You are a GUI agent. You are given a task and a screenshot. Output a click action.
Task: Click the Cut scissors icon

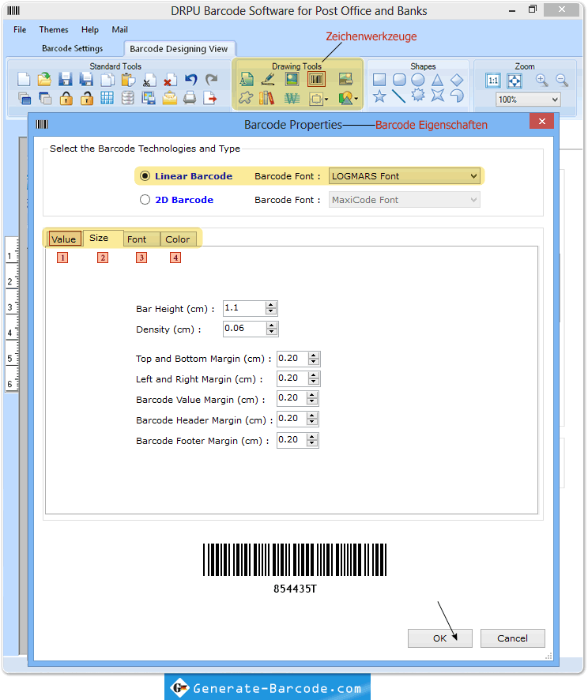tap(149, 81)
